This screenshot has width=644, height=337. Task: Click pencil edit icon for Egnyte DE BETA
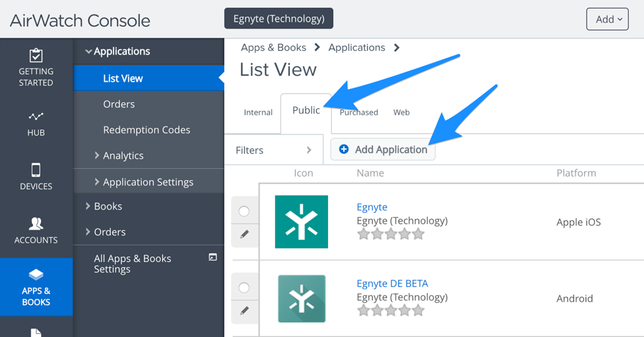244,311
